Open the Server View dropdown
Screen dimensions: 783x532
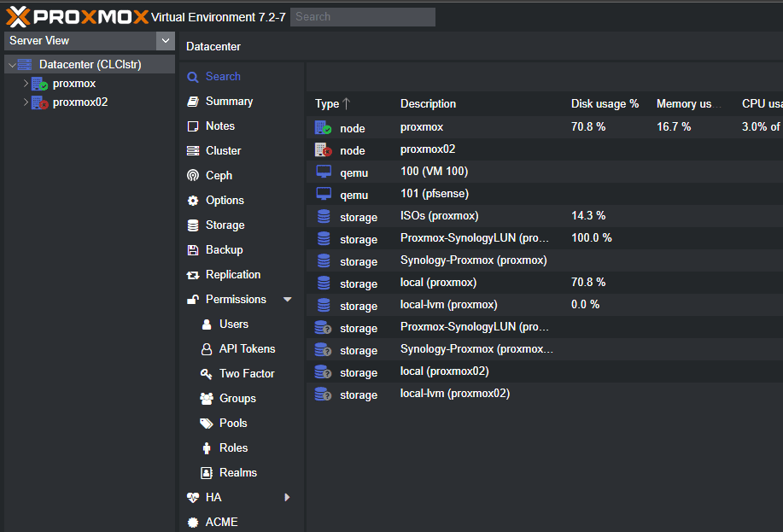pyautogui.click(x=166, y=40)
